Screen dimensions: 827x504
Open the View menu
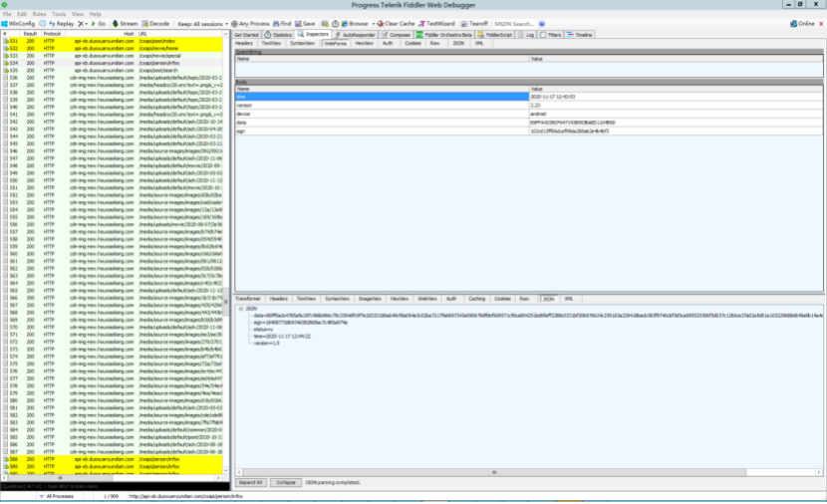pyautogui.click(x=78, y=14)
